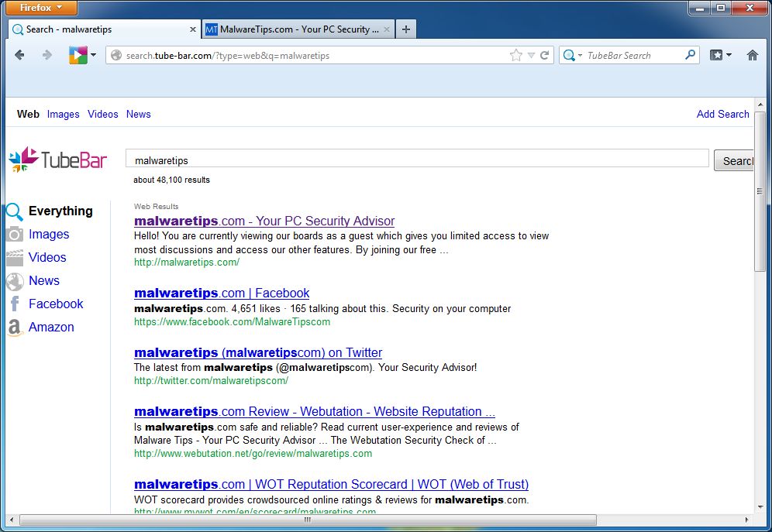Click the colorful TubeBar toolbar icon
This screenshot has height=532, width=772.
click(78, 55)
